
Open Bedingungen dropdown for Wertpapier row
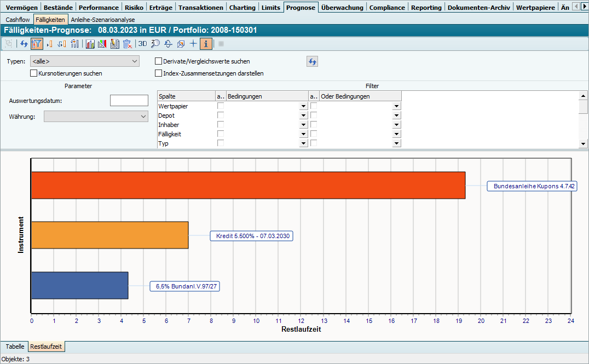[x=303, y=106]
